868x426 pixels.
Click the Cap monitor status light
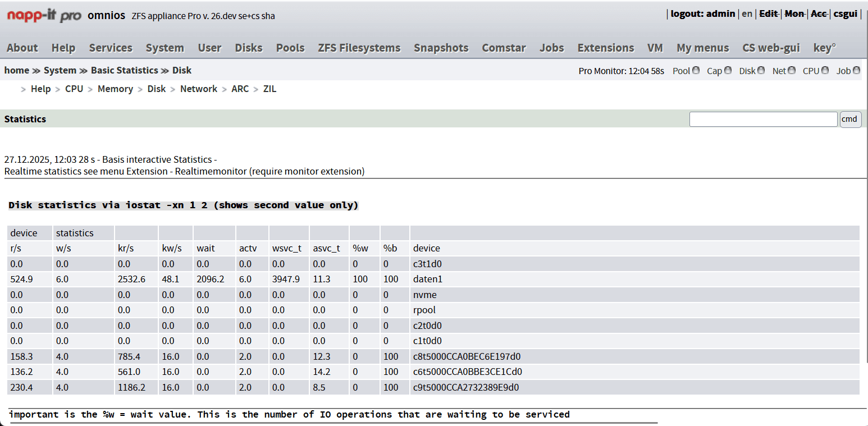[x=728, y=71]
